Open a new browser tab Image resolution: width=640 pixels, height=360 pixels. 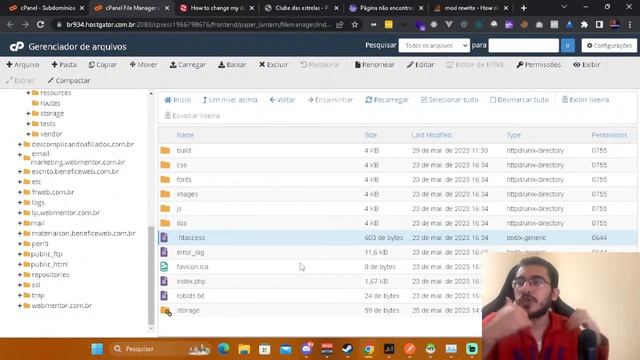tap(524, 8)
